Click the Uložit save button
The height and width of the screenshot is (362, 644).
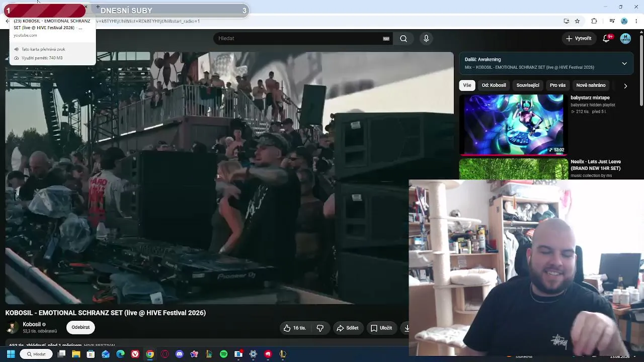click(x=381, y=328)
